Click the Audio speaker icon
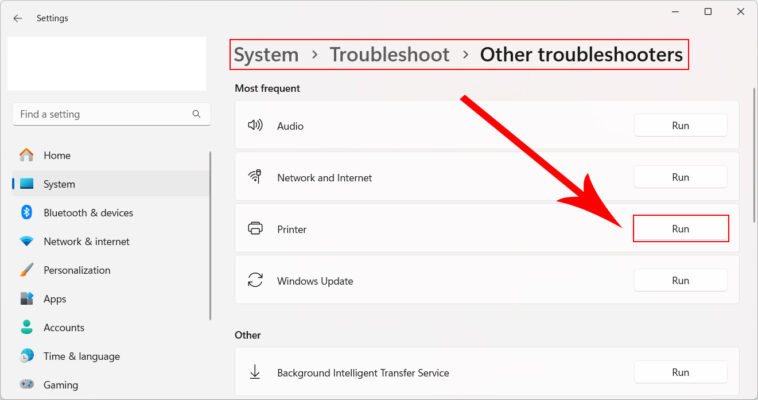This screenshot has height=400, width=758. pos(255,125)
